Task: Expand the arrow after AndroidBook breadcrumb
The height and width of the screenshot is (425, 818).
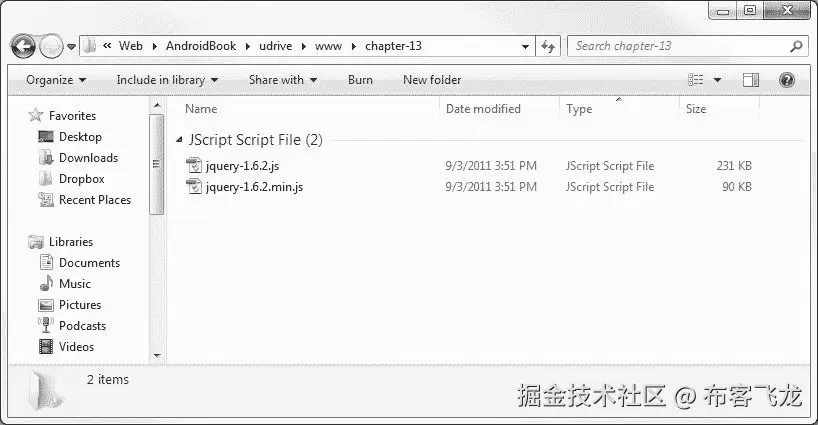Action: tap(248, 46)
